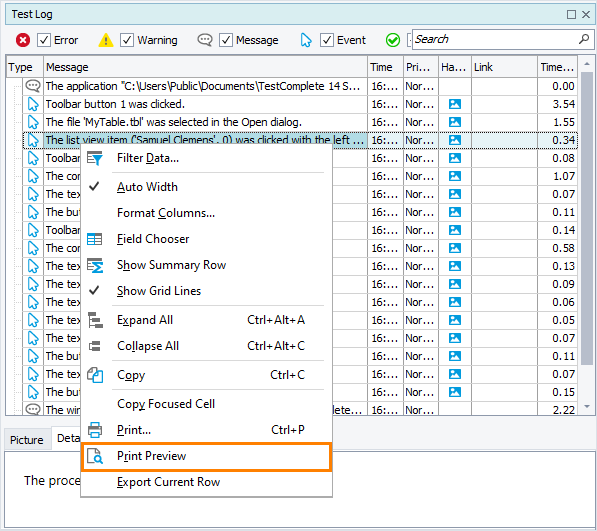
Task: Click the time value 0.00
Action: point(563,86)
